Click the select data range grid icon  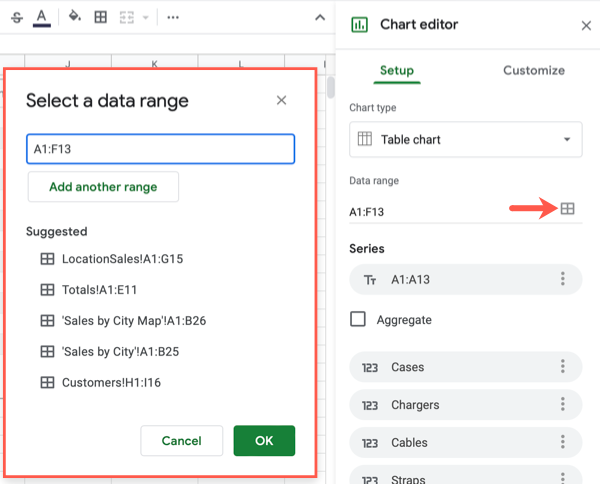pyautogui.click(x=567, y=209)
